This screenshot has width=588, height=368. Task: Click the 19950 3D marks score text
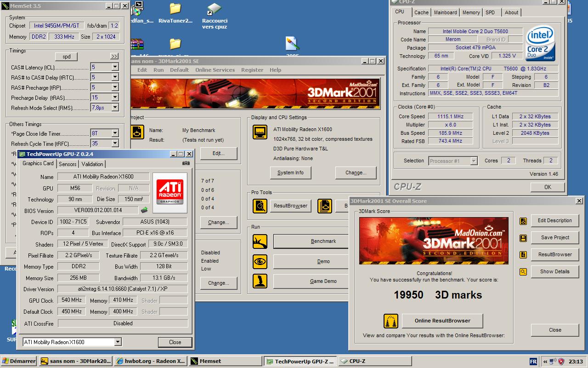point(438,295)
